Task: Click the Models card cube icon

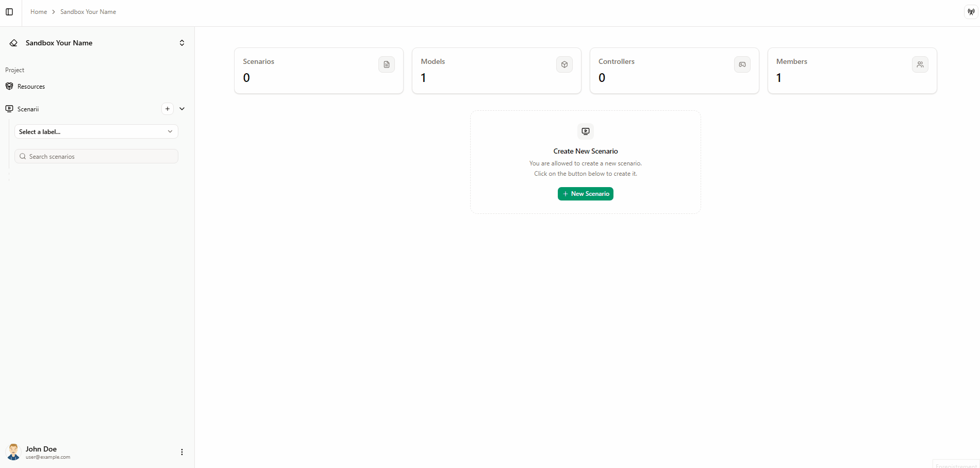Action: 564,64
